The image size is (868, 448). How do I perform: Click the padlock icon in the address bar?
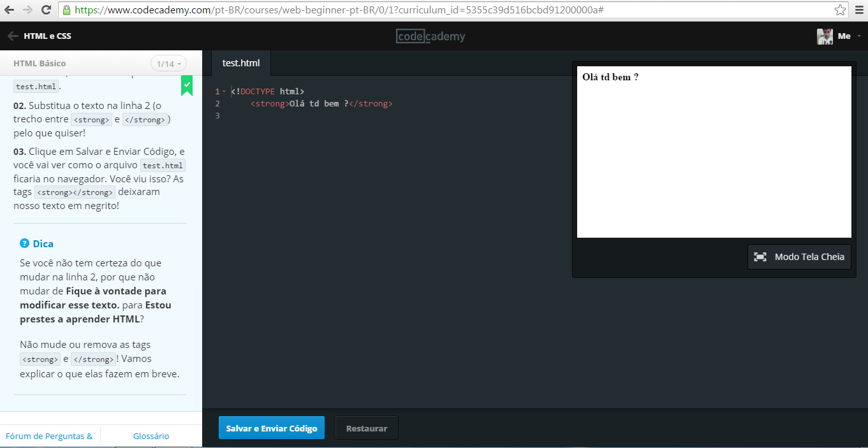tap(66, 10)
